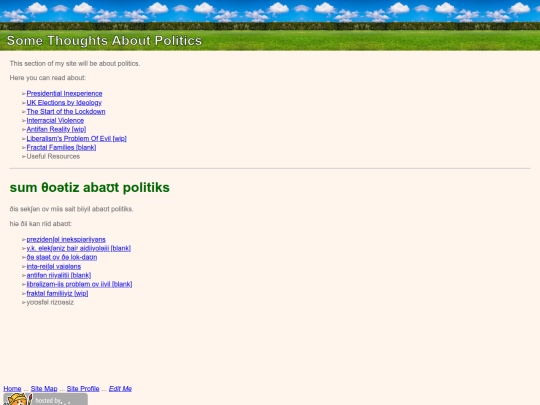
Task: Open Fractal Families [blank] link
Action: 61,147
